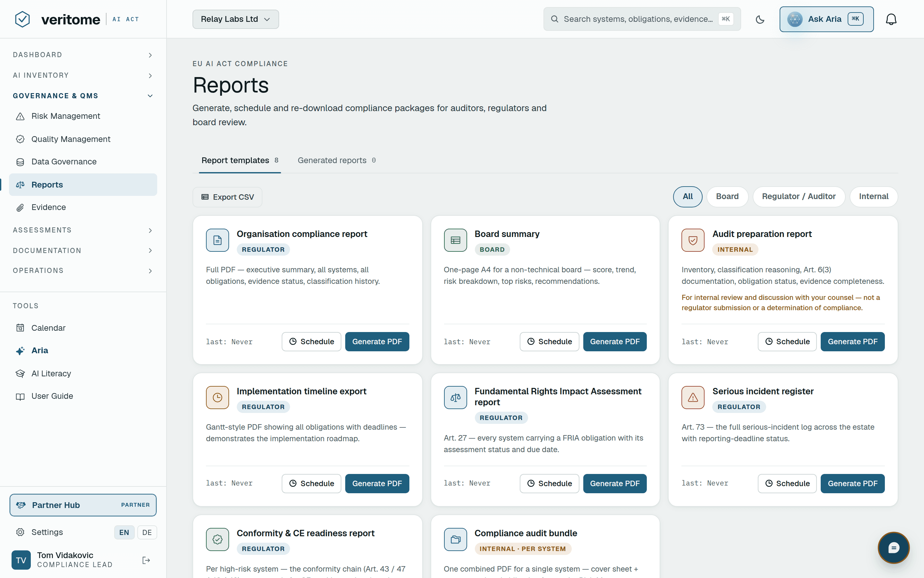Click the logout icon next to Tom Vidakovic

tap(146, 560)
